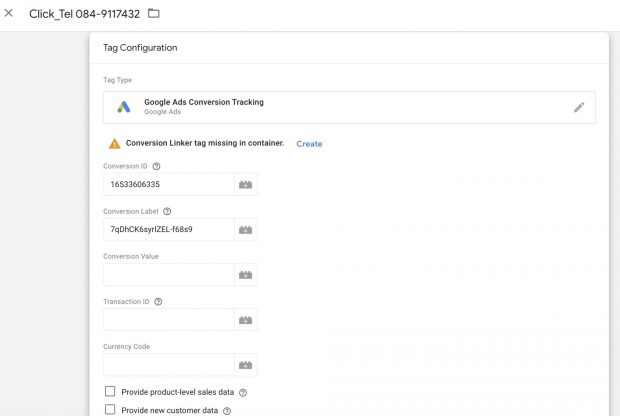Insert a variable into Conversion Value
The image size is (620, 416).
246,275
